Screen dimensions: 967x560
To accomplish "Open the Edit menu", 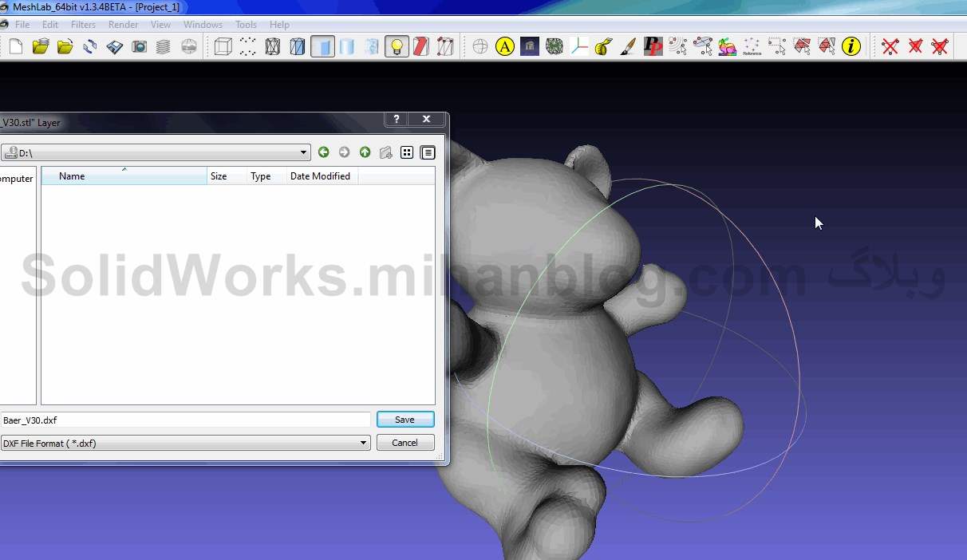I will [50, 25].
